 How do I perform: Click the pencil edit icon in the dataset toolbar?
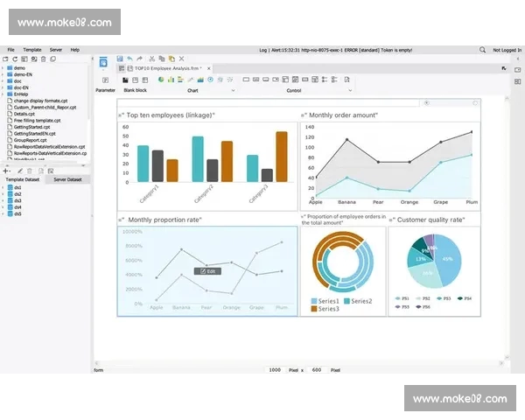point(19,171)
